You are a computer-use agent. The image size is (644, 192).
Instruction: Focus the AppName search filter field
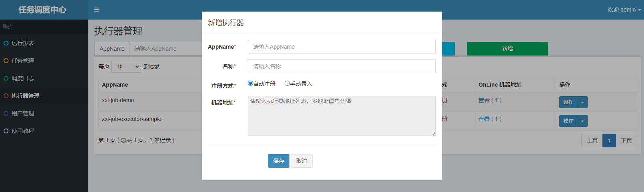pos(166,49)
